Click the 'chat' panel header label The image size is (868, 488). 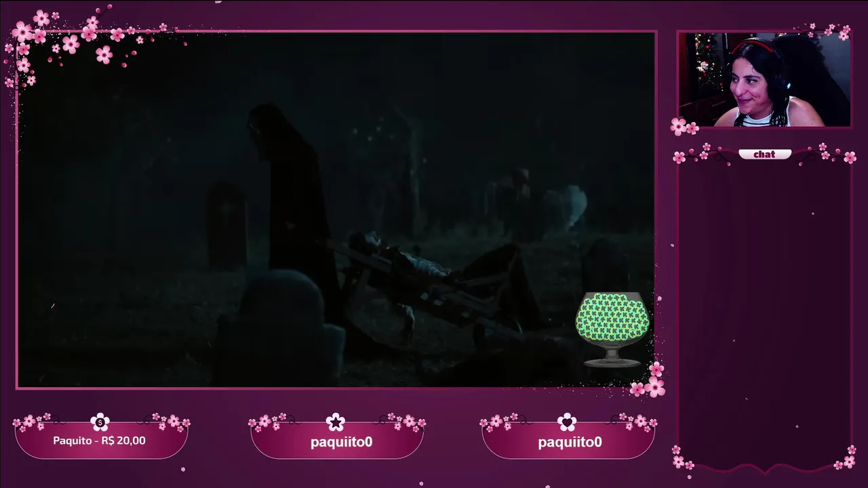point(764,155)
